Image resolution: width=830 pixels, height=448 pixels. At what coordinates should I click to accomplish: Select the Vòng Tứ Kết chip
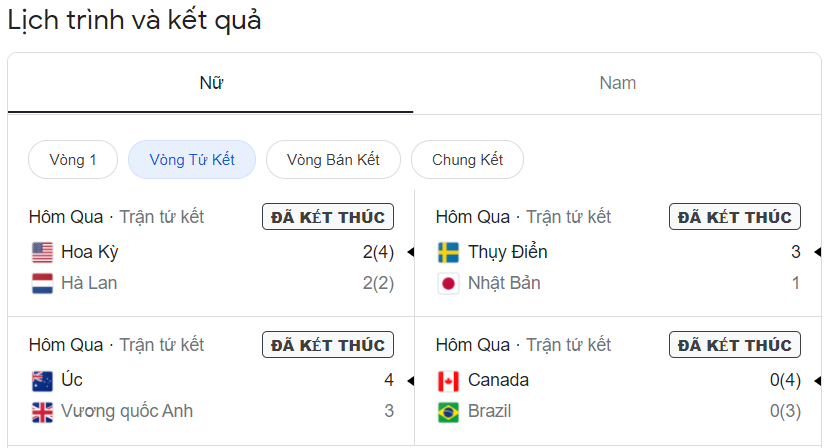coord(192,159)
